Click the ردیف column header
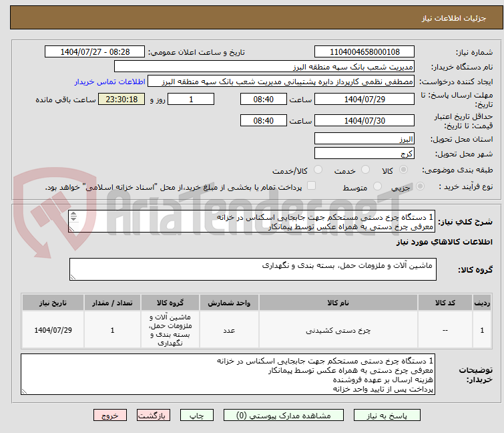The height and width of the screenshot is (433, 504). coord(482,303)
